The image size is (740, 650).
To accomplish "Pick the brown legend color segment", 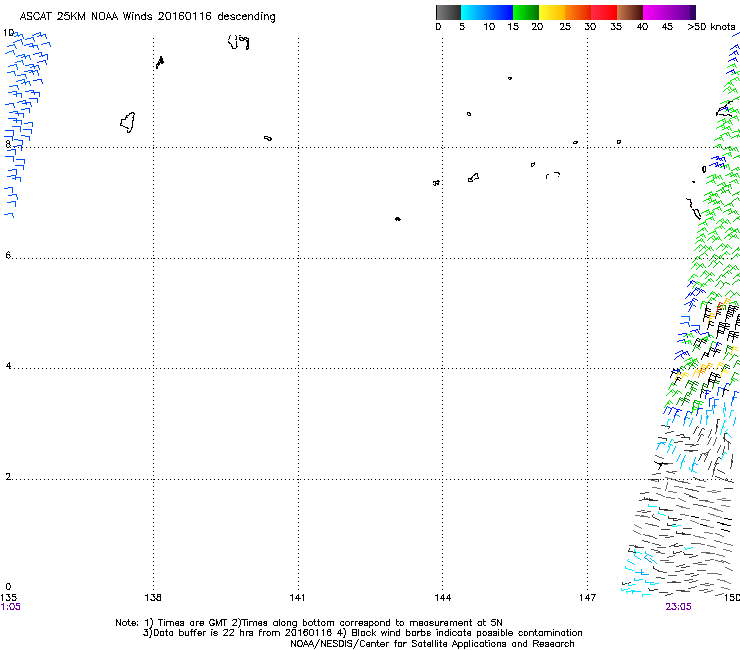I will tap(630, 12).
